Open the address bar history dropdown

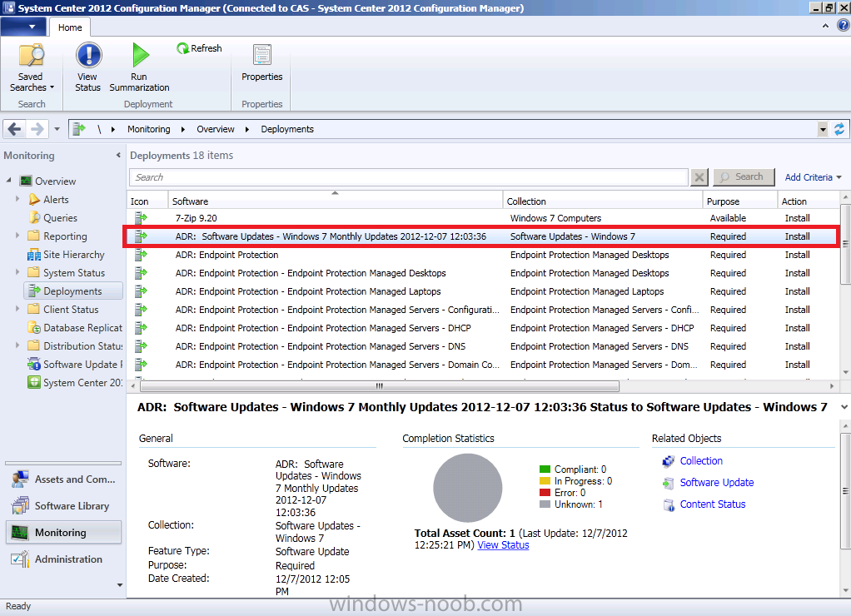click(x=823, y=129)
